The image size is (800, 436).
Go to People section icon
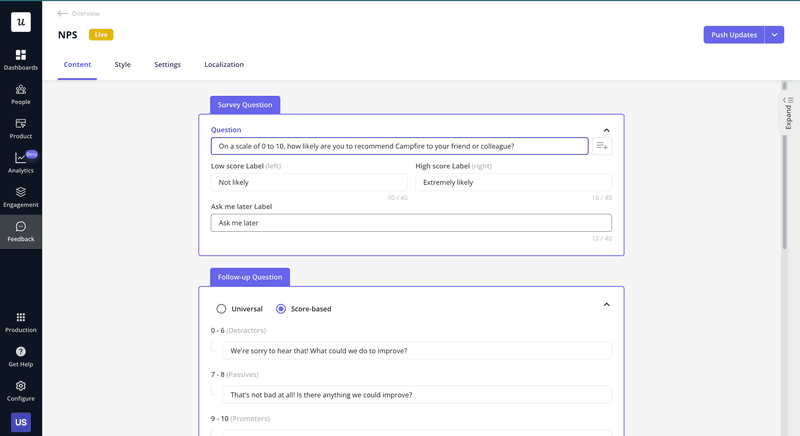click(21, 90)
